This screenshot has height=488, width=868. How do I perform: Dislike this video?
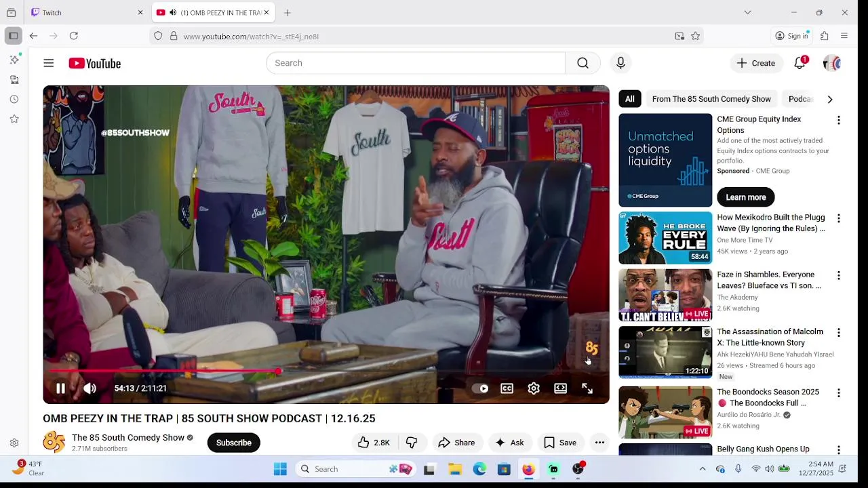[412, 443]
